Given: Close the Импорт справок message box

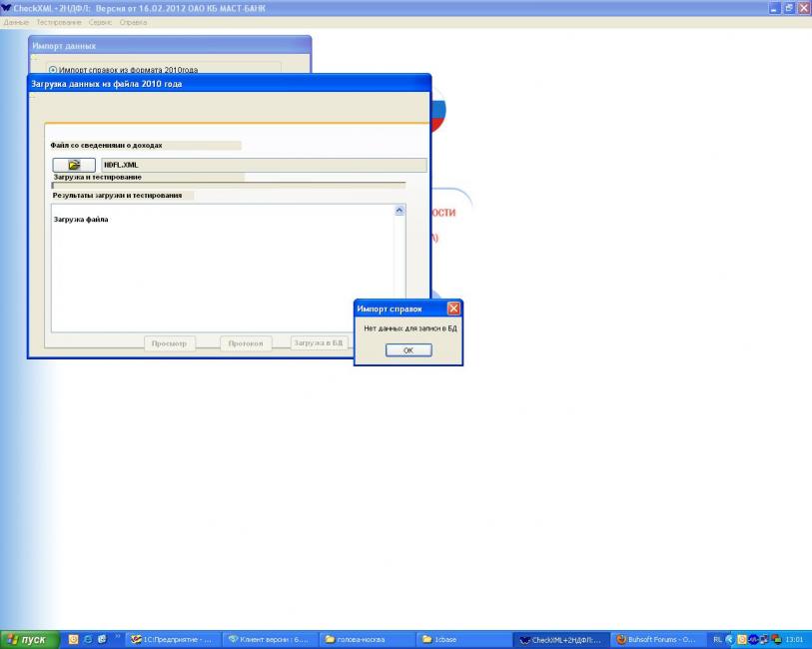Looking at the screenshot, I should (x=453, y=309).
